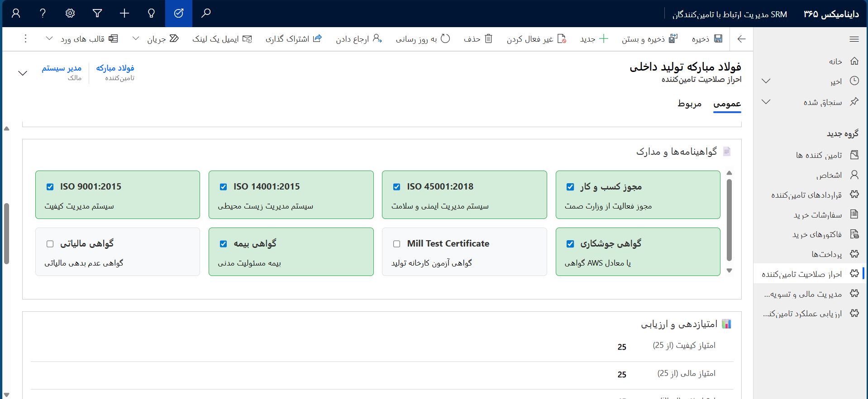Open the task flow checkmark icon
The height and width of the screenshot is (399, 868).
point(179,13)
